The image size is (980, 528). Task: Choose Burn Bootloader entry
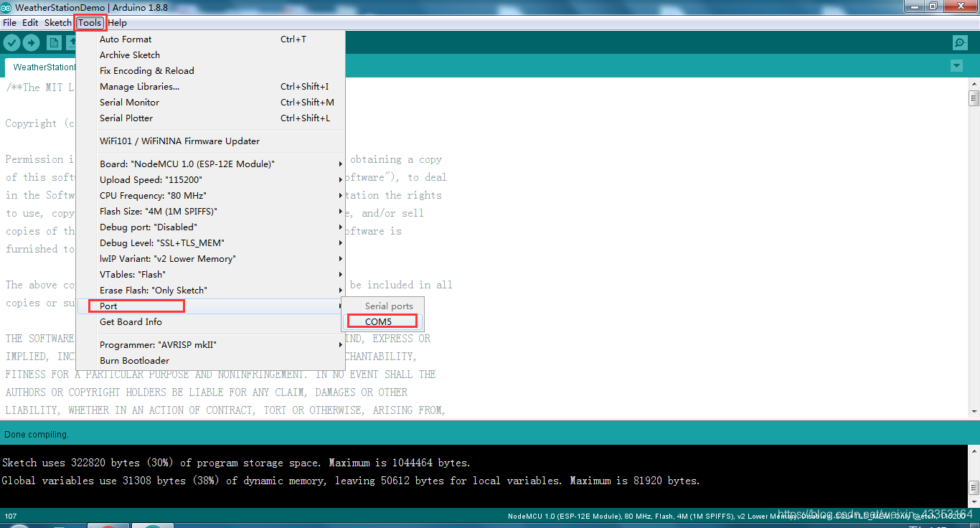211,361
